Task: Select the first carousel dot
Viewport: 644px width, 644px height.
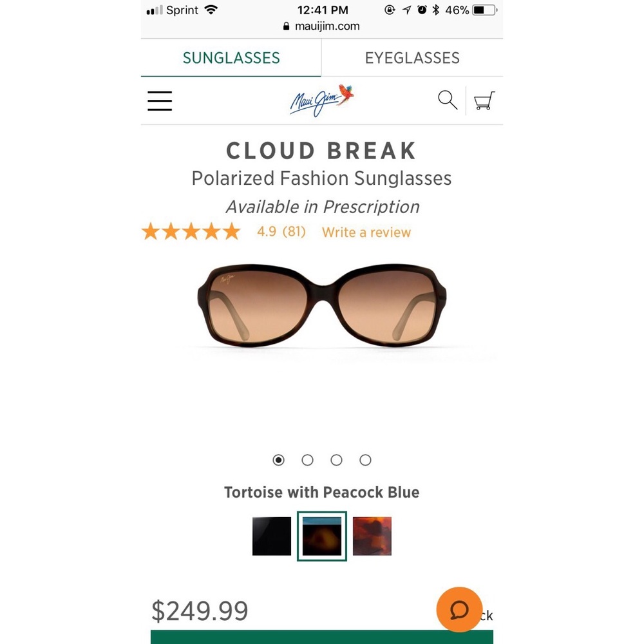Action: (x=278, y=460)
